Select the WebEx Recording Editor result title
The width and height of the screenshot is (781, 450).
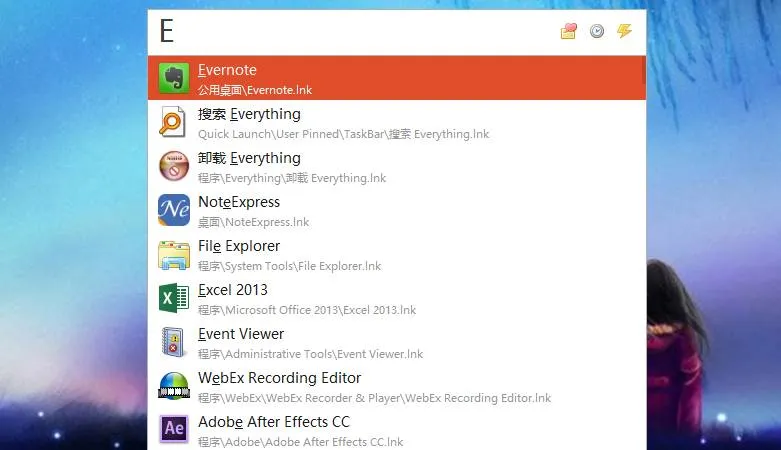pyautogui.click(x=279, y=378)
